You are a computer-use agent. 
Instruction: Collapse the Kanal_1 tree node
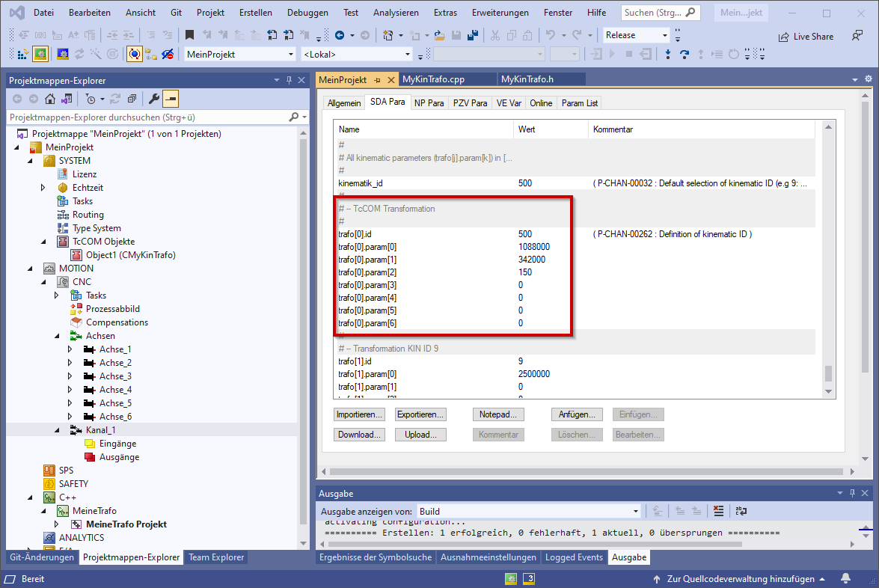[x=57, y=430]
